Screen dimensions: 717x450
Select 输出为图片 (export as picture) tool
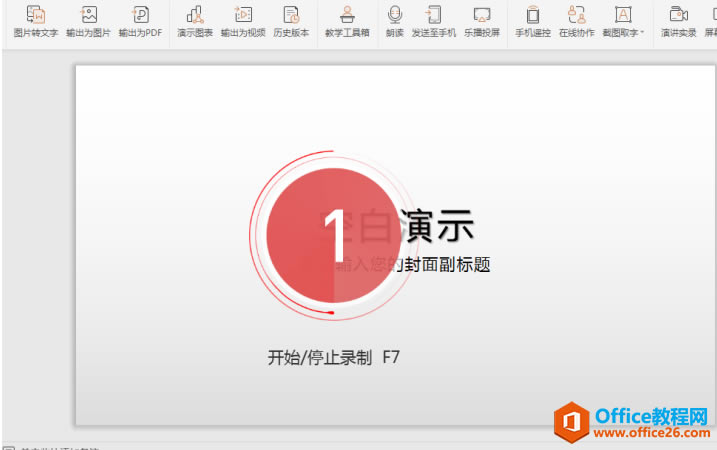click(88, 21)
